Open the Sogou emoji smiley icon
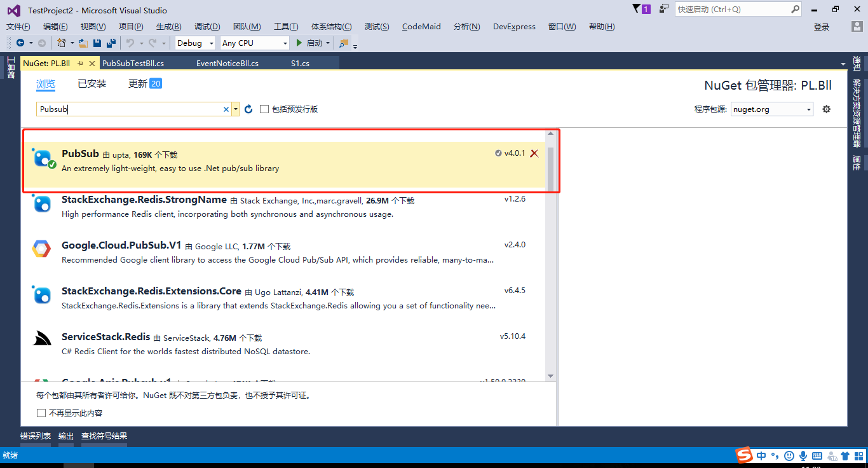 pyautogui.click(x=789, y=455)
